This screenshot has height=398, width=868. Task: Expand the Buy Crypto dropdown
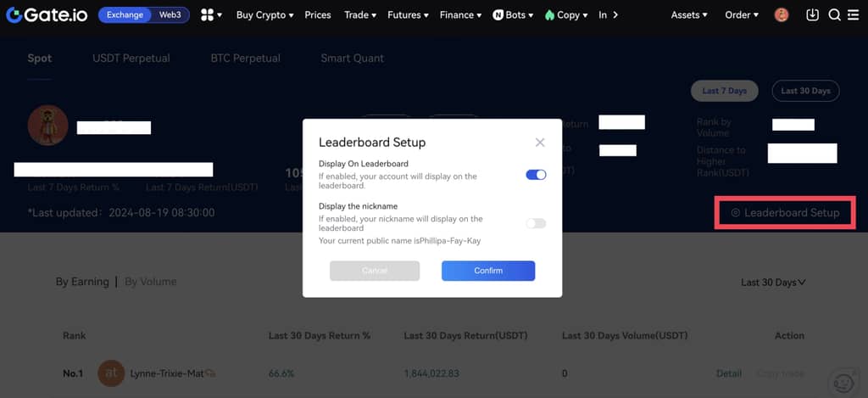(x=264, y=14)
